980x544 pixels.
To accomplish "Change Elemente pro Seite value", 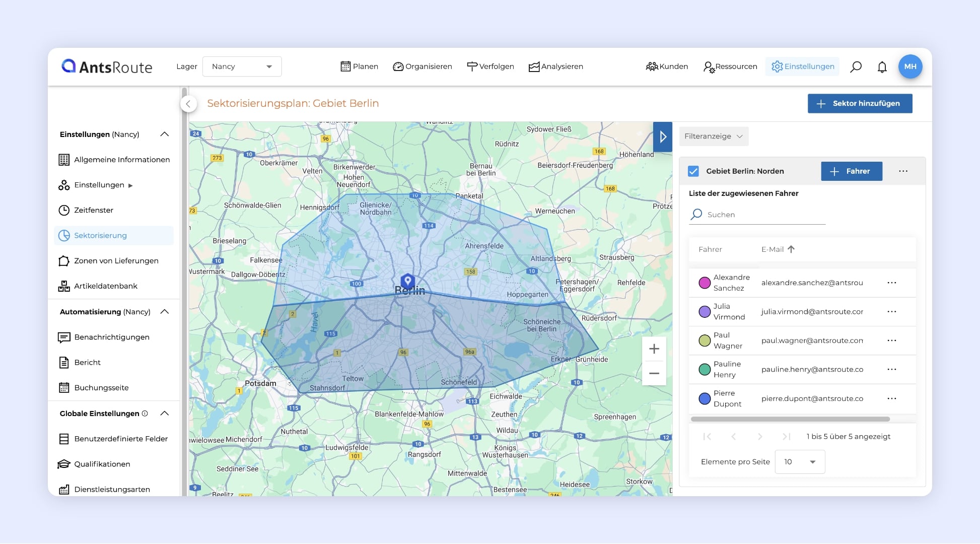I will [x=800, y=461].
